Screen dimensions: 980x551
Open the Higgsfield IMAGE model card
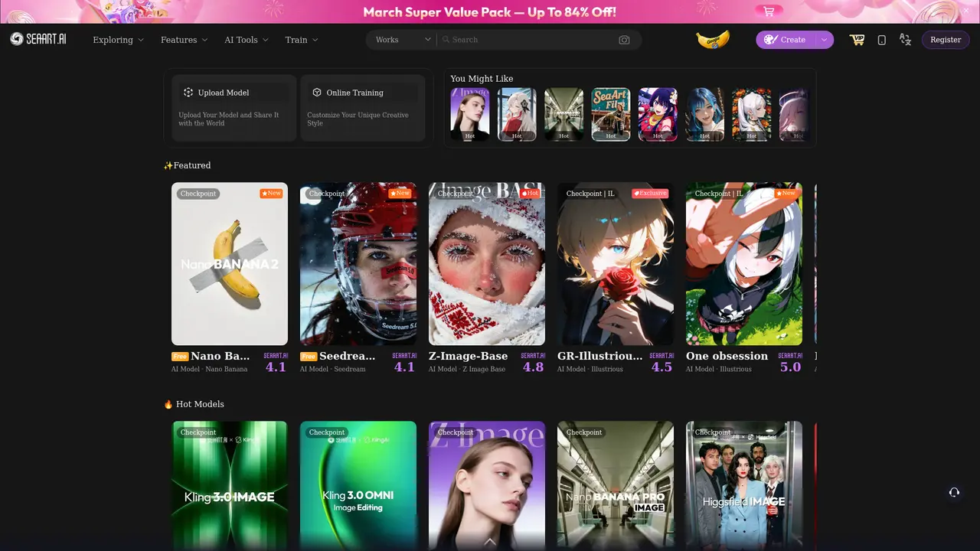744,485
